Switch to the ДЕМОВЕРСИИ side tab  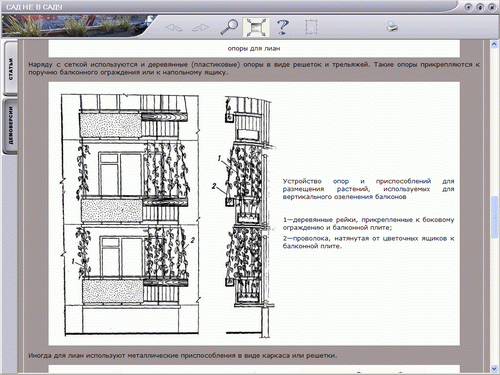click(11, 126)
